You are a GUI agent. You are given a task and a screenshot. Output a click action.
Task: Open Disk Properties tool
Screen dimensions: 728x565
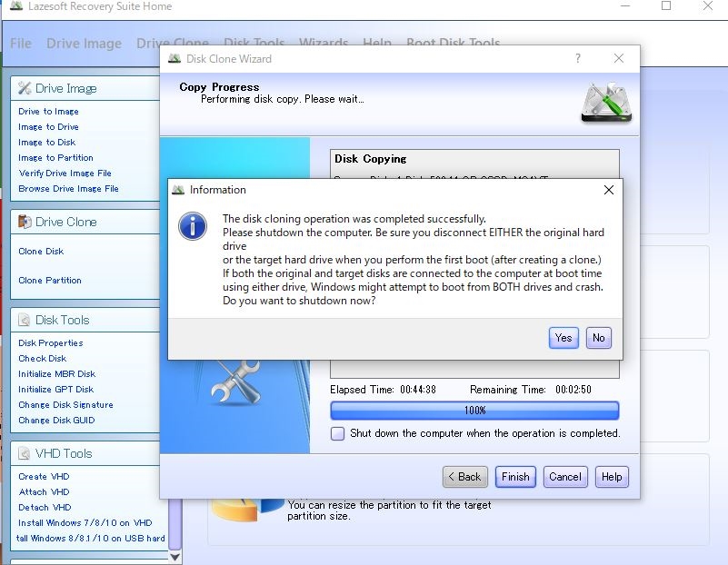[51, 342]
